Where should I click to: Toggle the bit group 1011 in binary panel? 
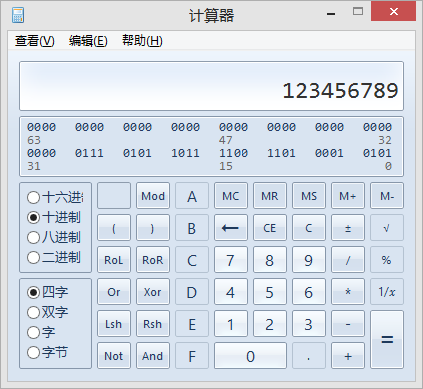point(185,153)
